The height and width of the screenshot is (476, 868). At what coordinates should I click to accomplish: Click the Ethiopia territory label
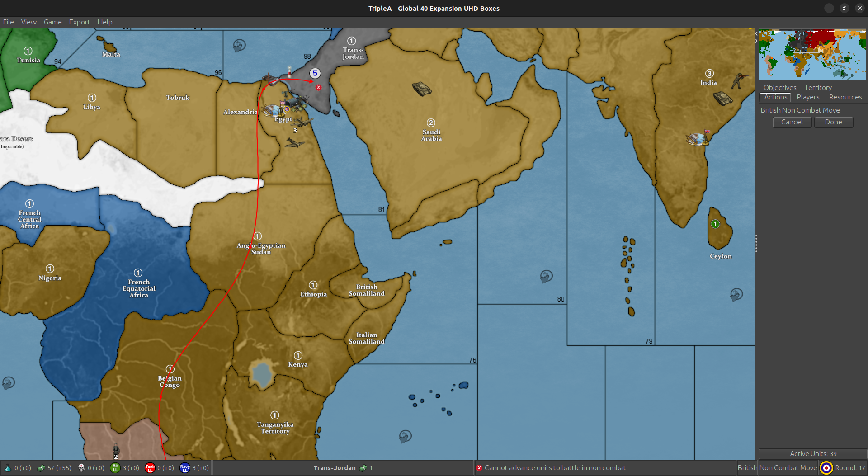313,294
